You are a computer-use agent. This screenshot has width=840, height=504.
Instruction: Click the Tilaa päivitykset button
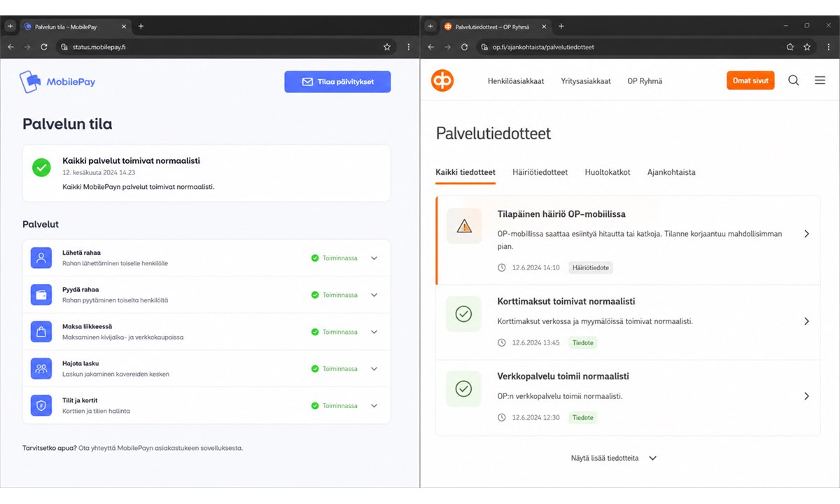tap(337, 82)
